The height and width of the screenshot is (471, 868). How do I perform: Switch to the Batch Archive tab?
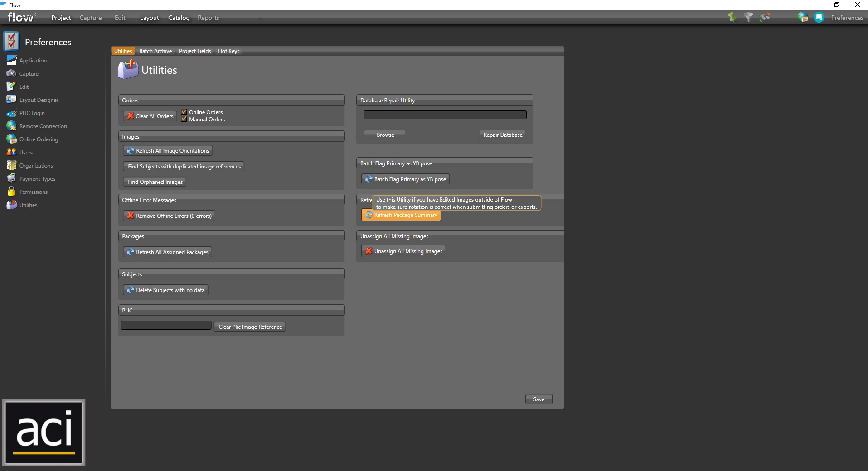(155, 51)
